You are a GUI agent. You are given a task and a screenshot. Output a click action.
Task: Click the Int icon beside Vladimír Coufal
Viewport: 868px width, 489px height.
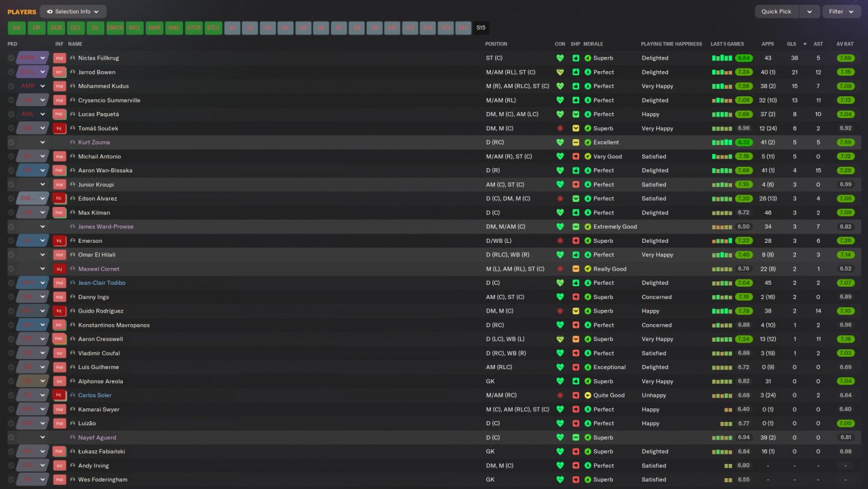point(60,353)
